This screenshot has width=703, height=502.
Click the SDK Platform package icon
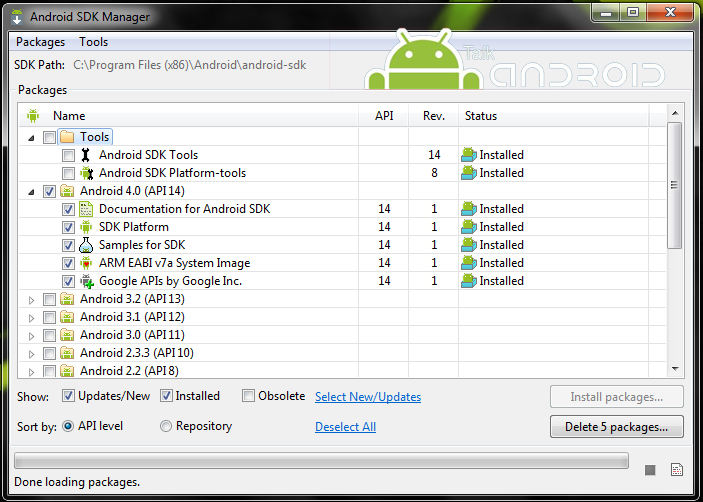(x=86, y=227)
